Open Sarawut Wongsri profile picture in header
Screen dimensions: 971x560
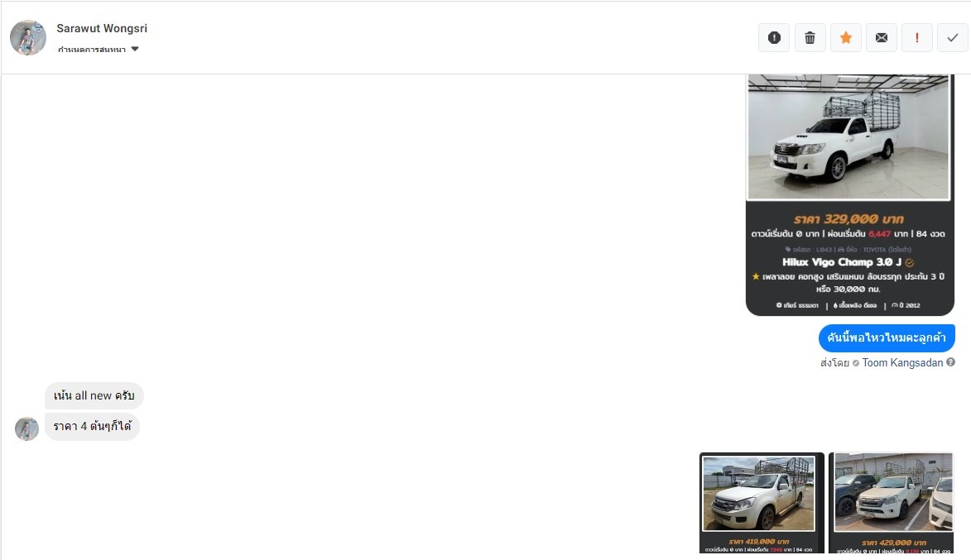[x=28, y=38]
